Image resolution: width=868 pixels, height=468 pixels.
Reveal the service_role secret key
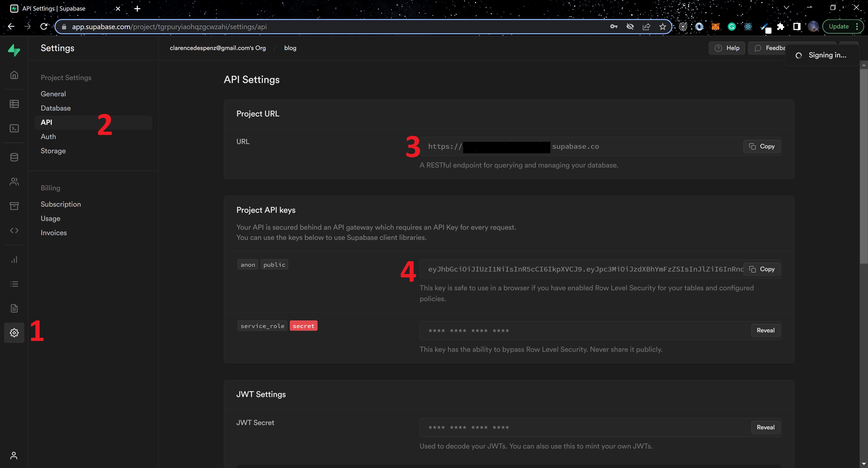pos(765,330)
